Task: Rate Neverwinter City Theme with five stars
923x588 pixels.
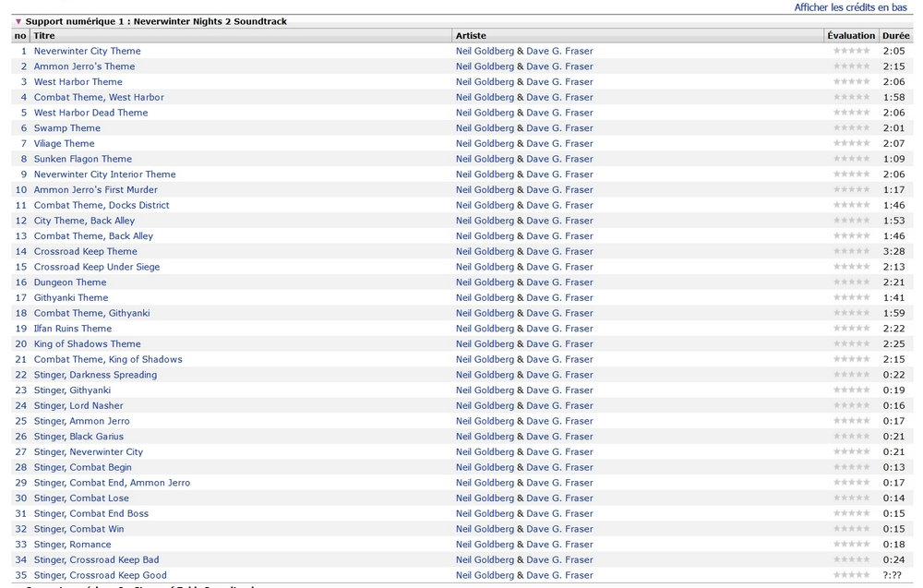Action: pos(866,51)
